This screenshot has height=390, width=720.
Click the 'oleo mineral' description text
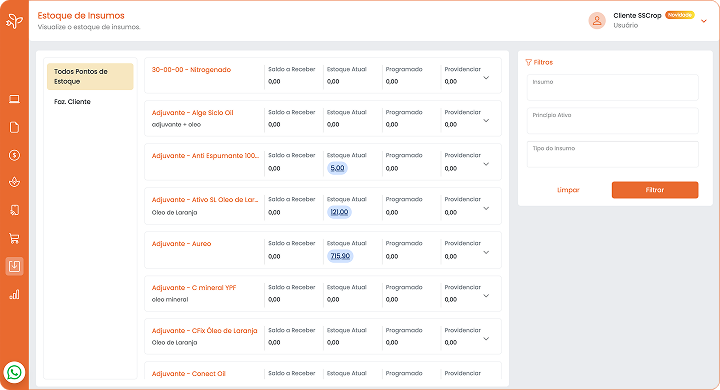[x=170, y=300]
